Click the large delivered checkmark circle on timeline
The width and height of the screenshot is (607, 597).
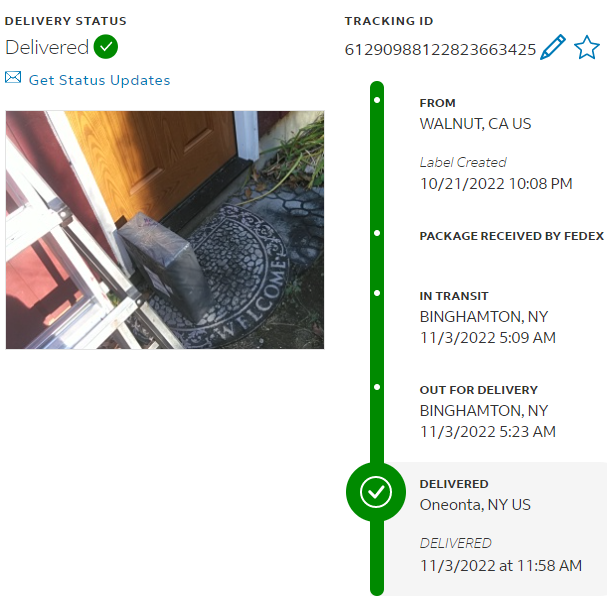376,492
